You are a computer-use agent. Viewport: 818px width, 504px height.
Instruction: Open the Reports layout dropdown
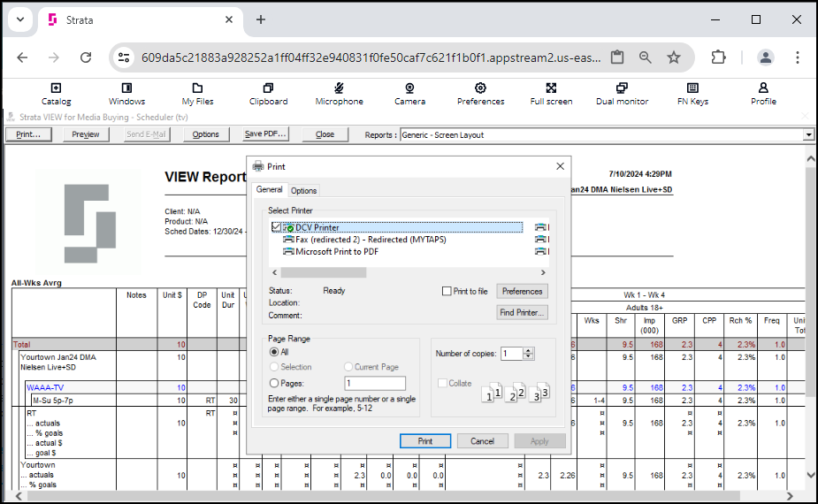[808, 134]
